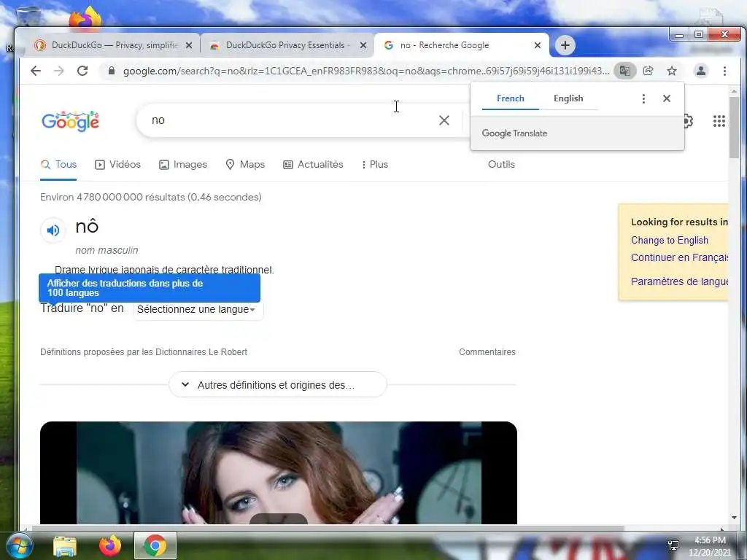Click the network tray icon

point(673,545)
